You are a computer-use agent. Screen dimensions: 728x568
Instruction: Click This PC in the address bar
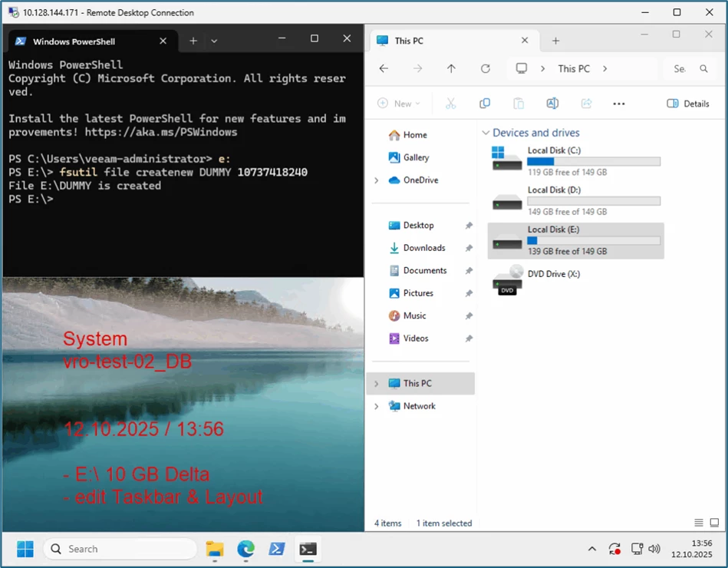tap(574, 69)
